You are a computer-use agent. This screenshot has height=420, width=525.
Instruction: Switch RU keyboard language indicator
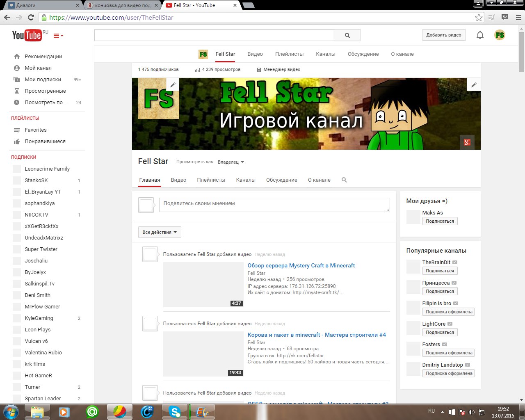point(431,411)
